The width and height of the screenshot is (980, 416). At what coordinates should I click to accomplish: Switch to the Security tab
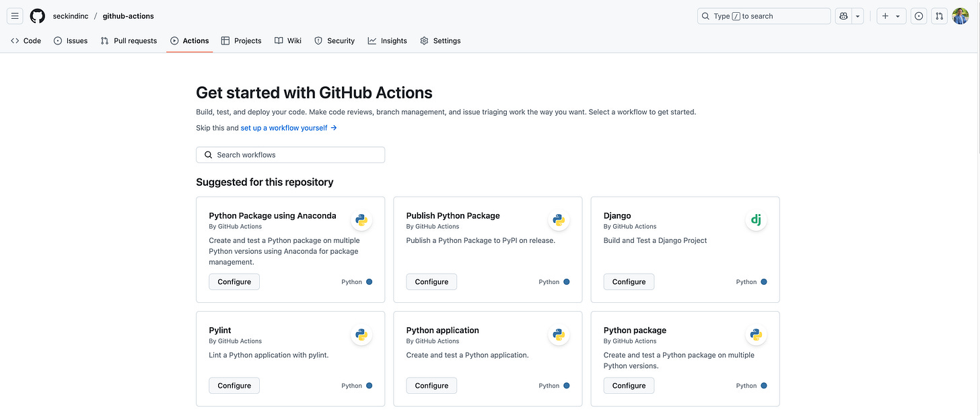point(334,40)
